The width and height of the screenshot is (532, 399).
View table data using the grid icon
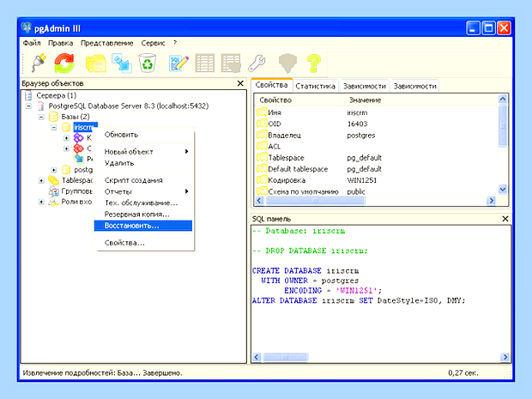pos(204,63)
